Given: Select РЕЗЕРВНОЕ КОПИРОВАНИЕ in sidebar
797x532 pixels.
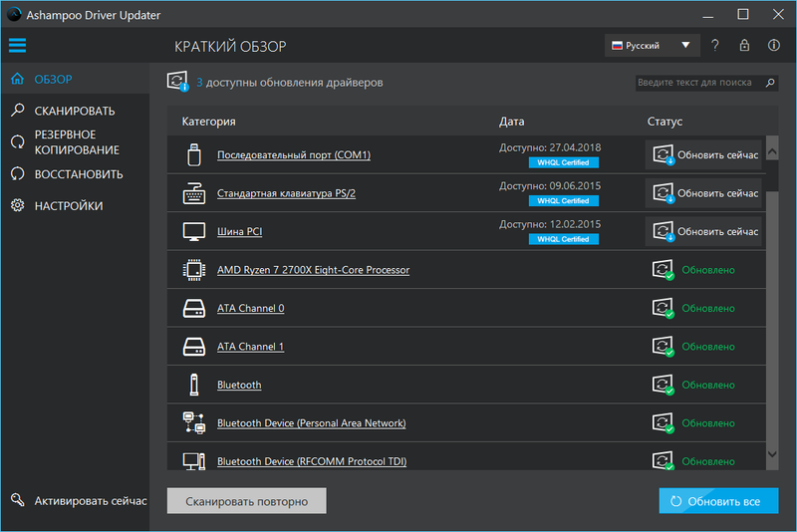Looking at the screenshot, I should [x=76, y=142].
